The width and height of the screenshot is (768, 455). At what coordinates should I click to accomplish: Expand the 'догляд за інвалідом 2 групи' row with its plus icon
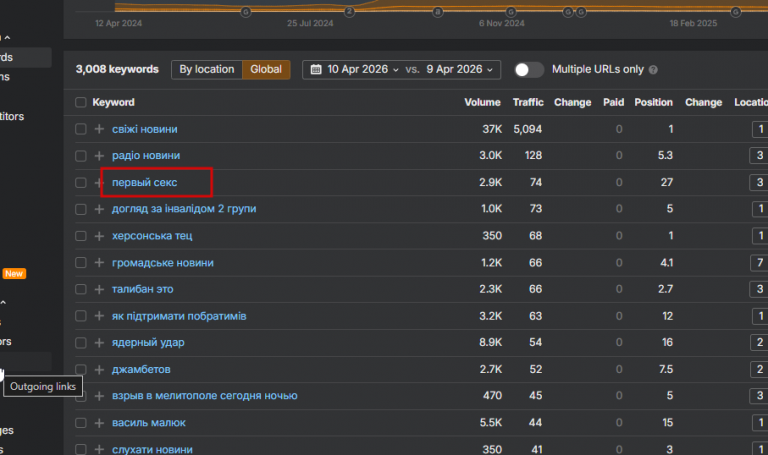pyautogui.click(x=99, y=209)
